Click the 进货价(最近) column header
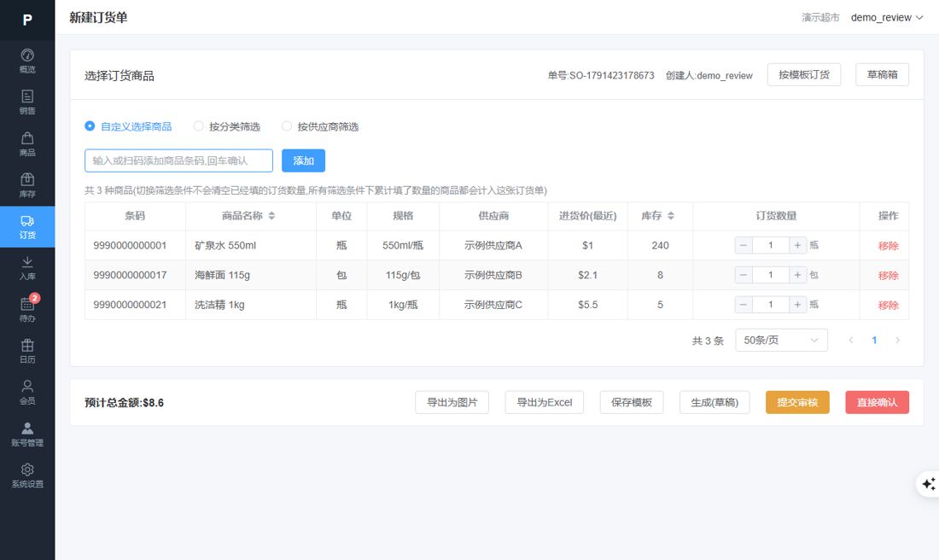Image resolution: width=939 pixels, height=560 pixels. pos(587,216)
